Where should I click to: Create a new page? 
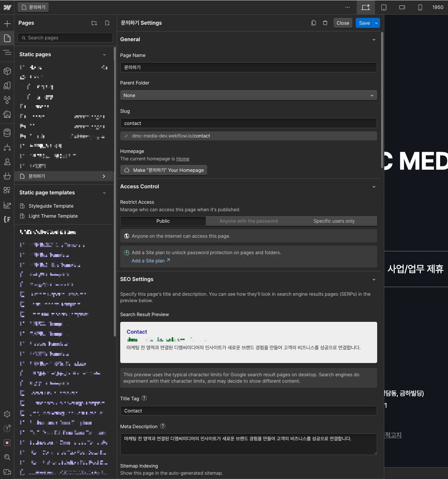pos(107,23)
